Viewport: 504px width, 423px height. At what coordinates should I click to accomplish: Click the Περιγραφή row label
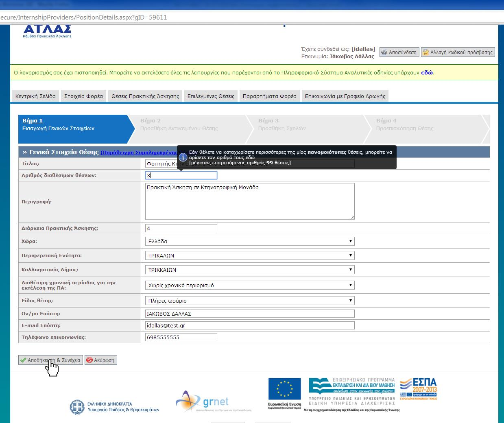point(37,201)
